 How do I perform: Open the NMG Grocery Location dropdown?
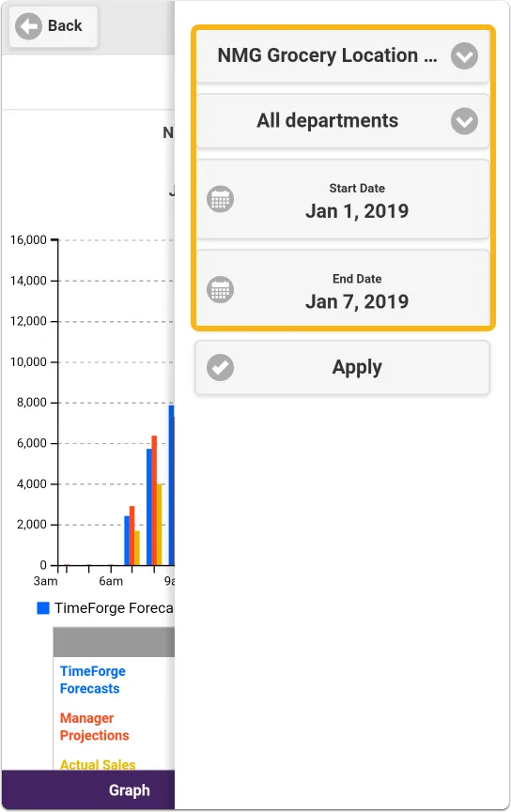(343, 56)
